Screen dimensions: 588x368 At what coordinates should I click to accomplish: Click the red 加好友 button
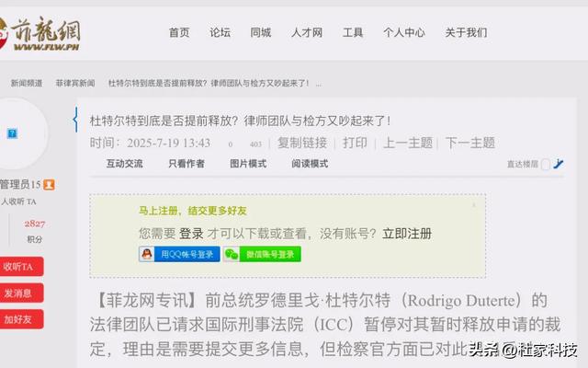coord(21,319)
